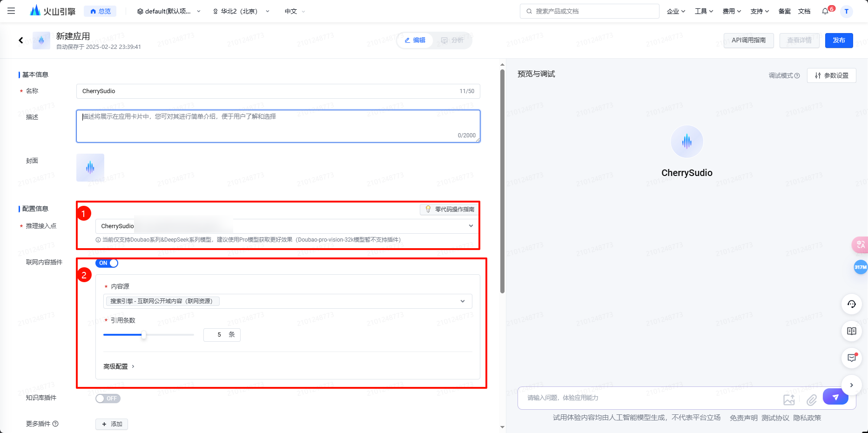Open the 费用 menu
The image size is (868, 433).
(732, 11)
